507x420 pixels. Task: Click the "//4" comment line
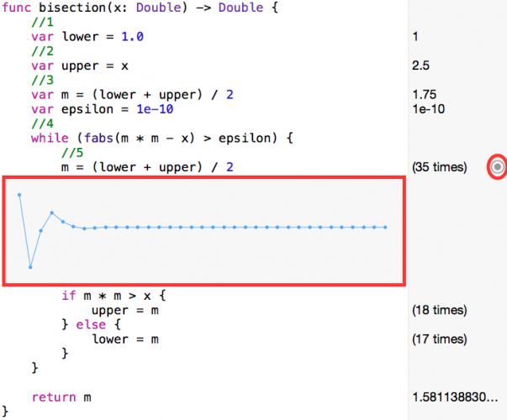click(x=42, y=123)
